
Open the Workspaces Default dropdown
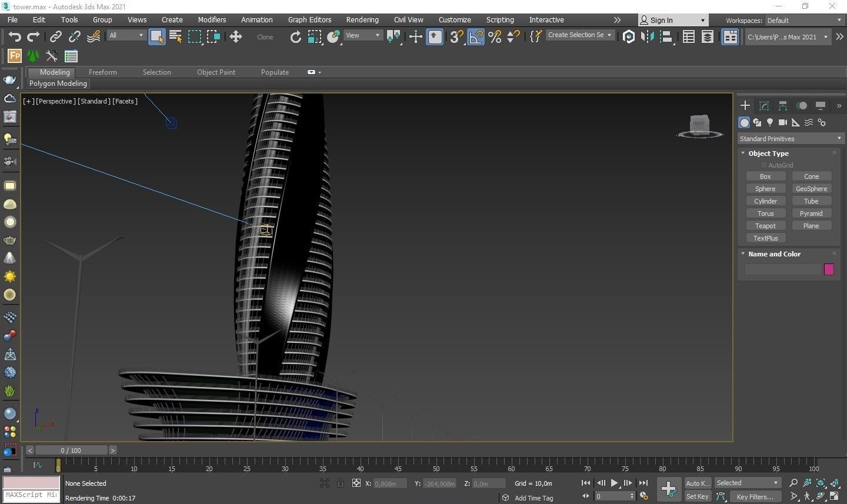(x=804, y=21)
